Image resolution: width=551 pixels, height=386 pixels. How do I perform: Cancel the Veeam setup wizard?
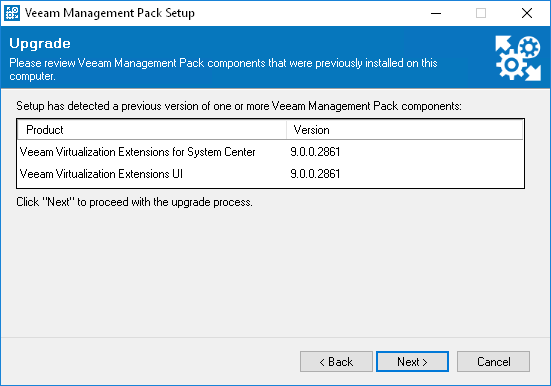[x=493, y=361]
